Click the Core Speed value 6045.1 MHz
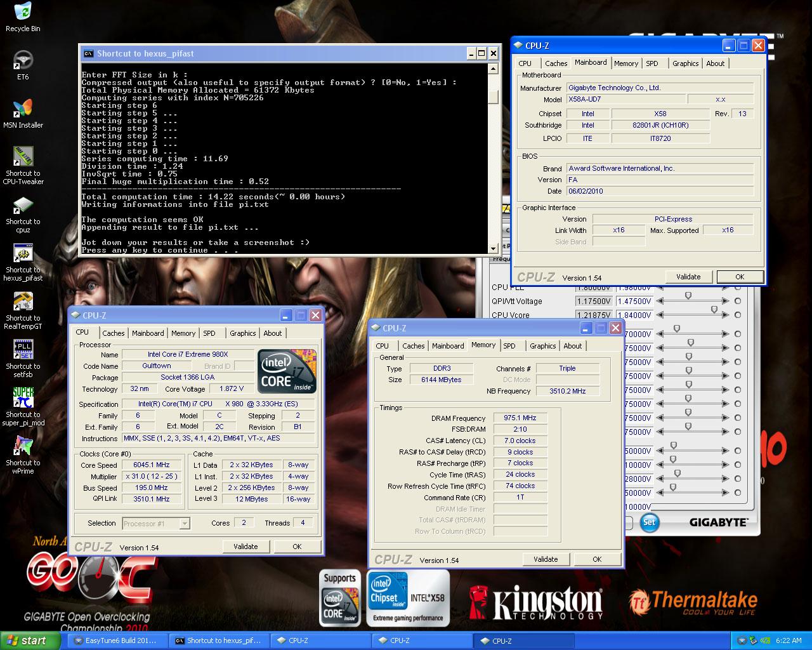 [x=152, y=465]
